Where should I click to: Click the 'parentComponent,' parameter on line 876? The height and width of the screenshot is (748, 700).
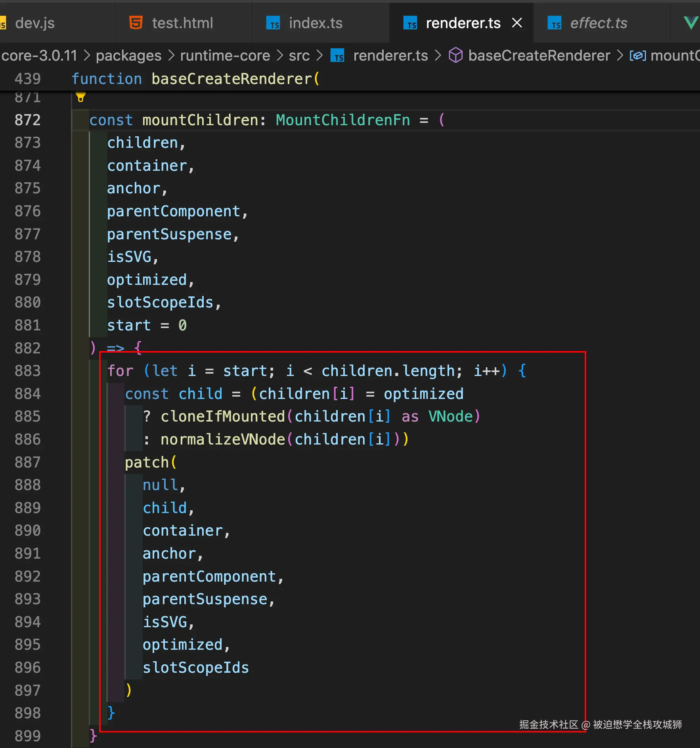pos(178,211)
